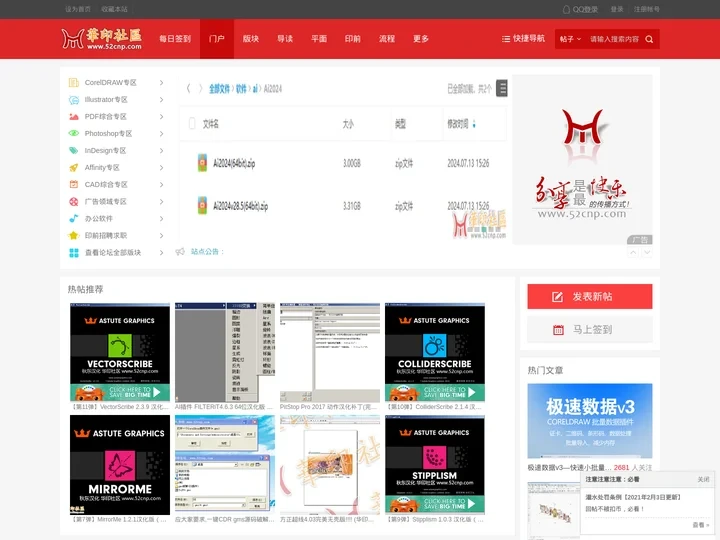Expand the PDF综合专区 chevron
Viewport: 720px width, 540px height.
pyautogui.click(x=161, y=117)
